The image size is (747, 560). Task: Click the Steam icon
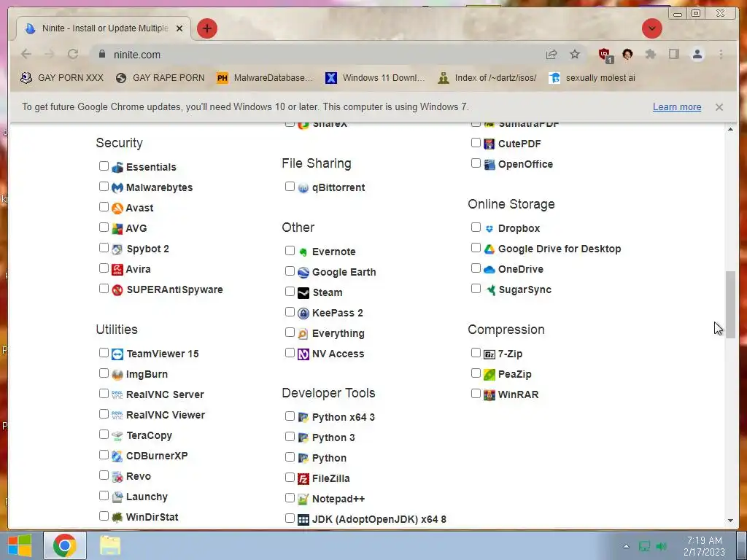click(x=303, y=293)
